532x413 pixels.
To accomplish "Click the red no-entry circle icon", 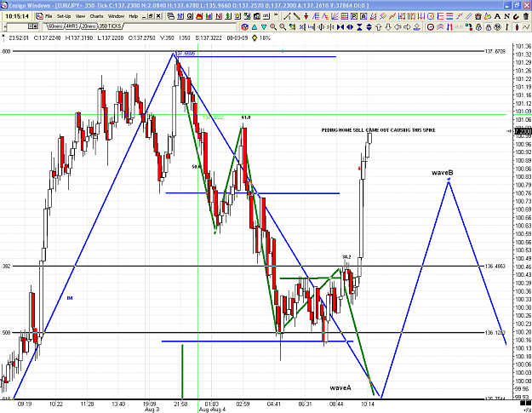I will 431,26.
